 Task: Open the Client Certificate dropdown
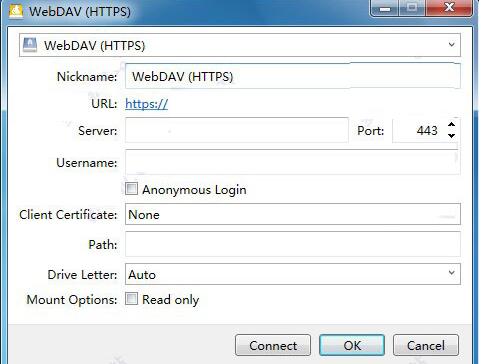pos(293,214)
